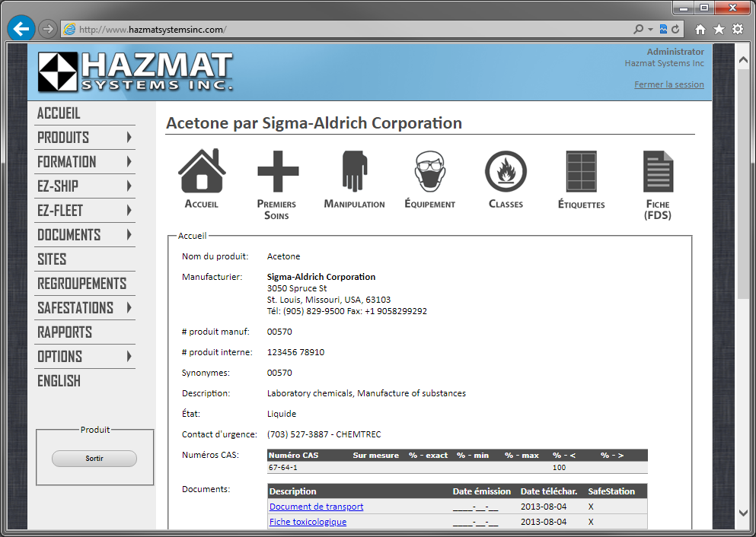Click the page title Acetone par Sigma-Aldrich
The image size is (756, 537).
(x=314, y=123)
